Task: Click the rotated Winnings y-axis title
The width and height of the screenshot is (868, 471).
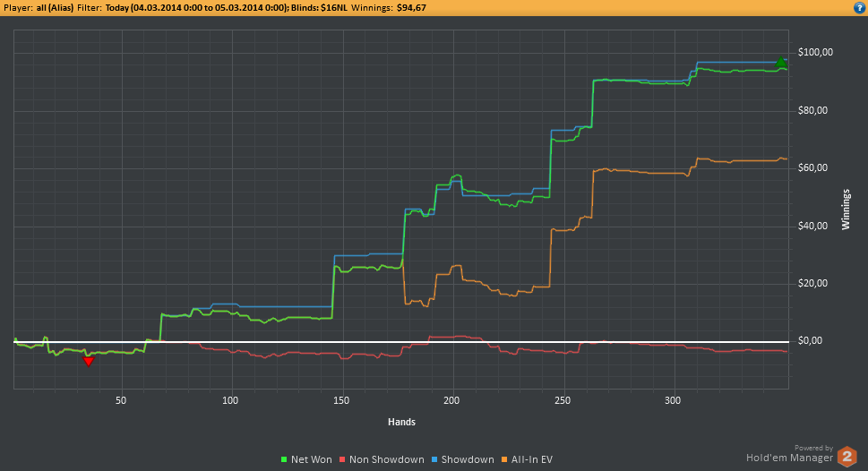Action: (846, 209)
